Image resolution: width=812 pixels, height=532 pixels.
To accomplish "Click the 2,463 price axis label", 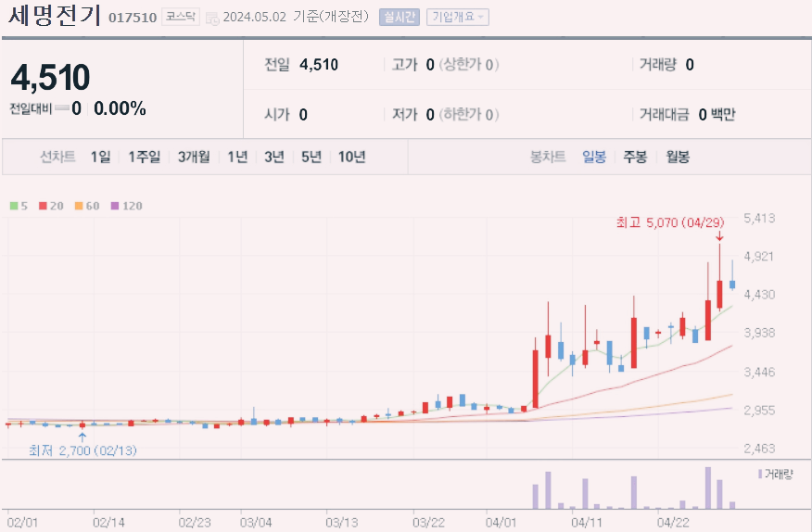I will [x=760, y=449].
